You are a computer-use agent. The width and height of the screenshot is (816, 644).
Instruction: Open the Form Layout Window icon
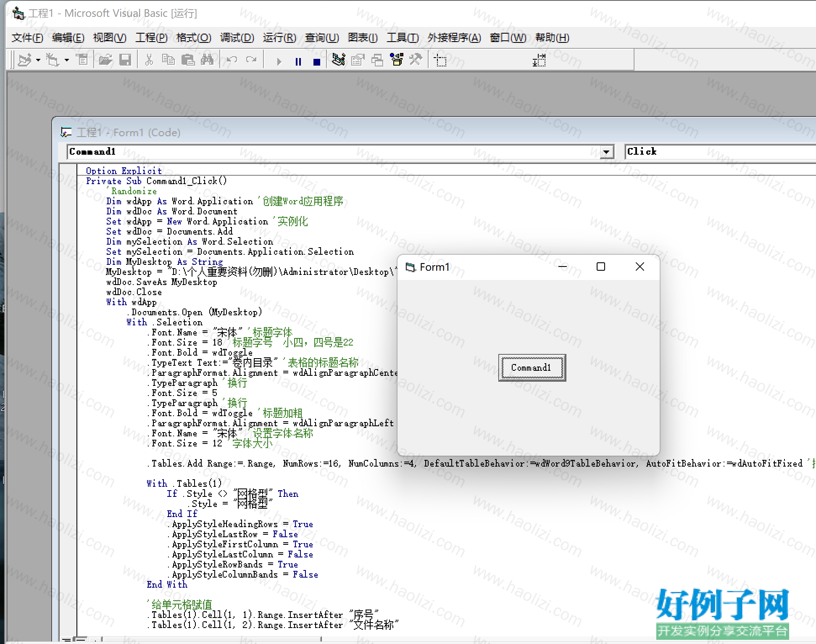click(x=377, y=60)
